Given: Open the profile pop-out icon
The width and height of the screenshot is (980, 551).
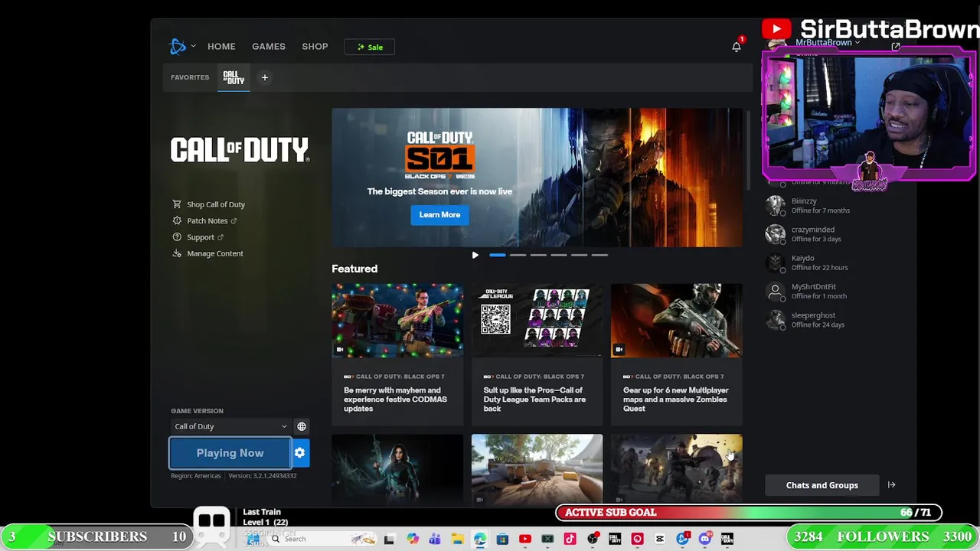Looking at the screenshot, I should pos(895,47).
